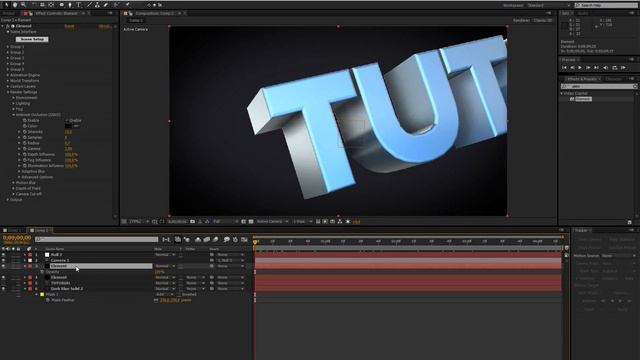Enable Frame Blending switch in timeline header

coord(207,240)
